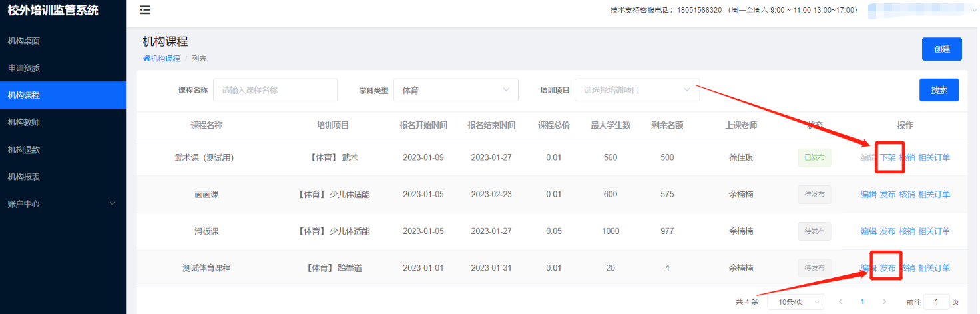Go to the previous page arrow

pos(840,302)
